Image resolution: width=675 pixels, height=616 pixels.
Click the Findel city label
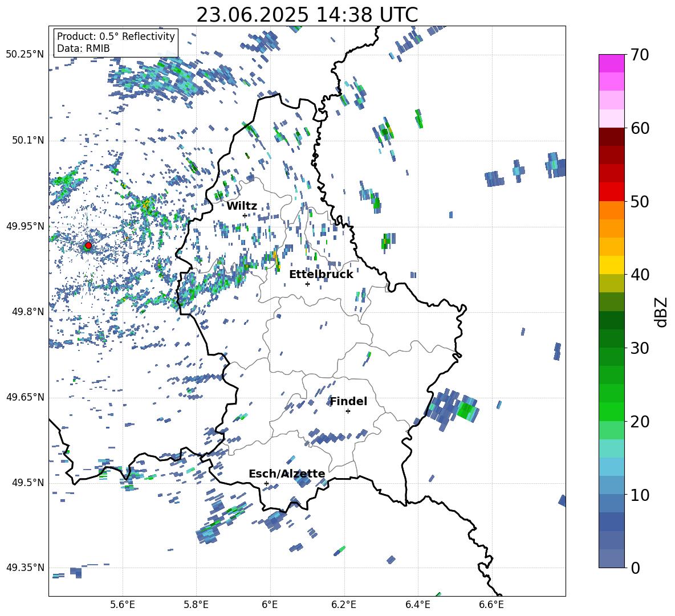(x=348, y=401)
